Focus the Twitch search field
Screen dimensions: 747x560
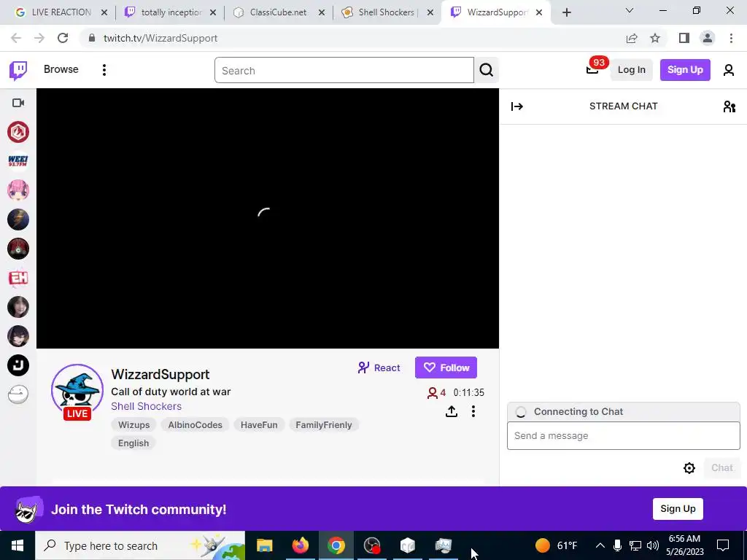(x=344, y=71)
